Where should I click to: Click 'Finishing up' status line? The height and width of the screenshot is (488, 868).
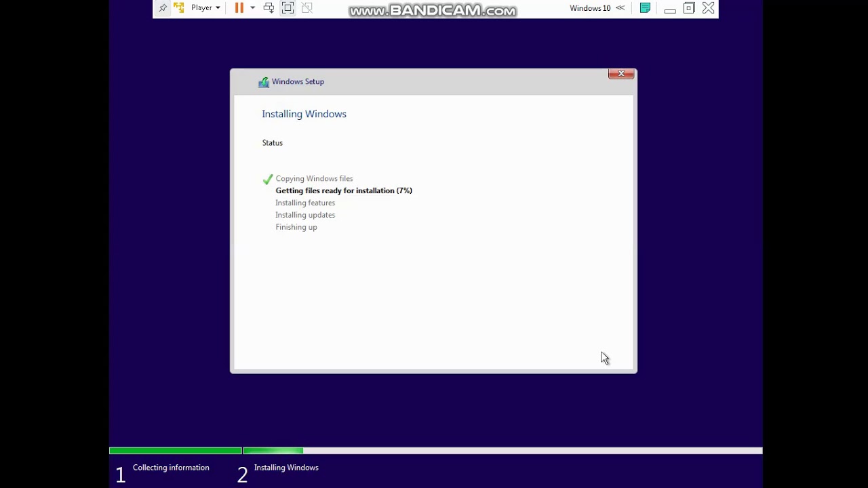[296, 227]
